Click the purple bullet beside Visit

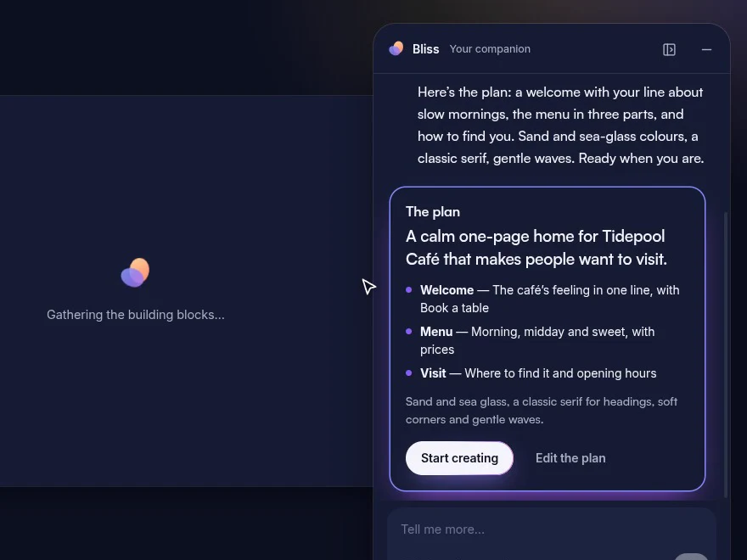pyautogui.click(x=409, y=372)
